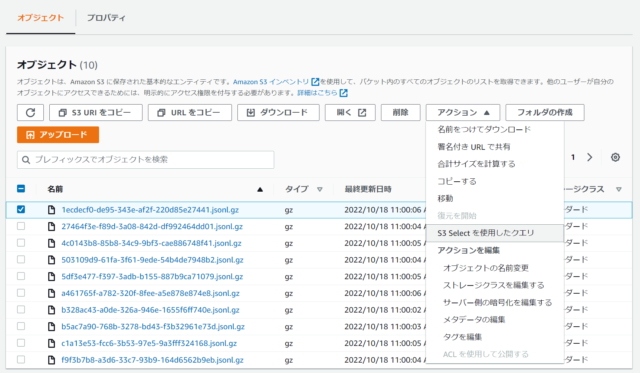This screenshot has width=640, height=373.
Task: Click ダウンロード button
Action: (x=278, y=113)
